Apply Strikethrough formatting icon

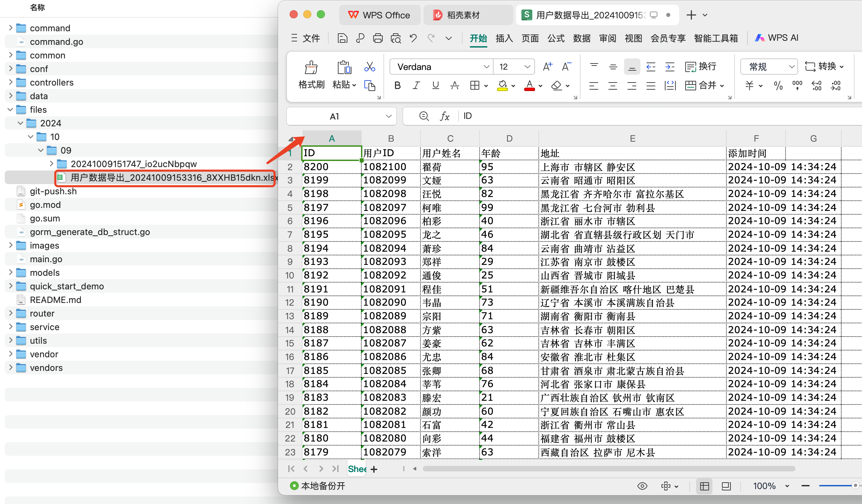pyautogui.click(x=454, y=86)
